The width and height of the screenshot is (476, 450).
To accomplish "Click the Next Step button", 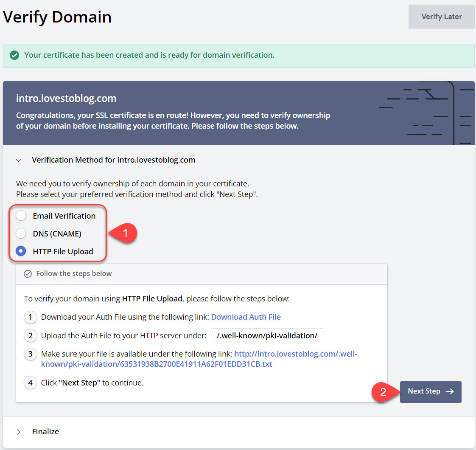I will (x=430, y=391).
